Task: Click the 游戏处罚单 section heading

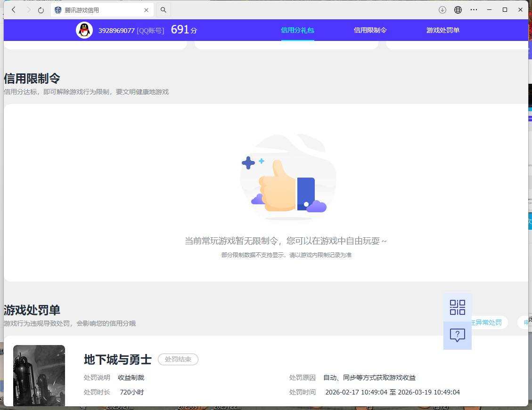Action: click(x=32, y=310)
